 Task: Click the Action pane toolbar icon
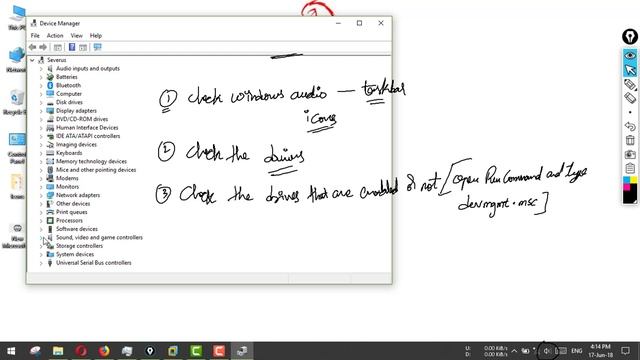tap(83, 47)
